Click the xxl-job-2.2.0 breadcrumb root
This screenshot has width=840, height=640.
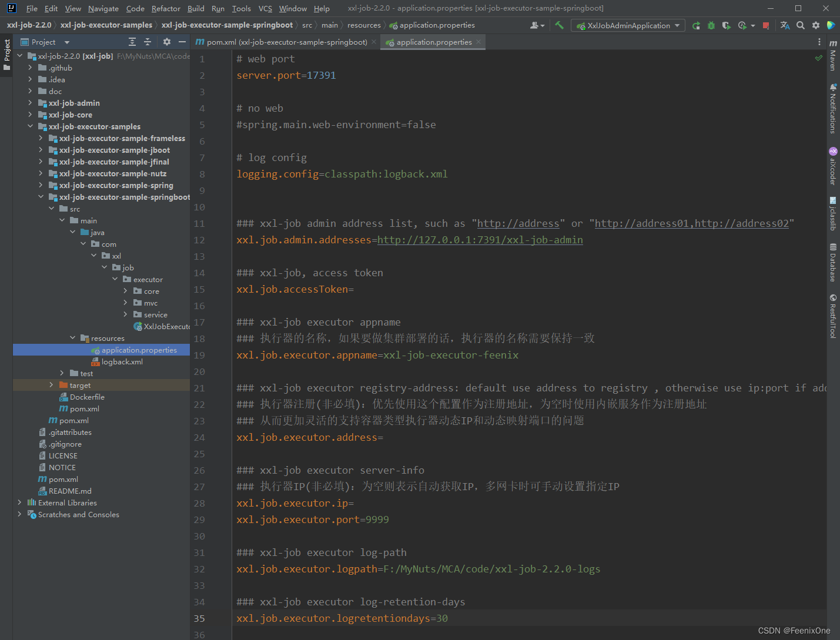29,25
